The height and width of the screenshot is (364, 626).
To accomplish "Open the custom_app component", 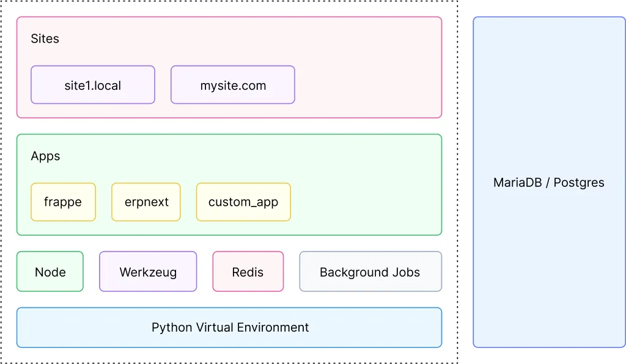I will (243, 202).
